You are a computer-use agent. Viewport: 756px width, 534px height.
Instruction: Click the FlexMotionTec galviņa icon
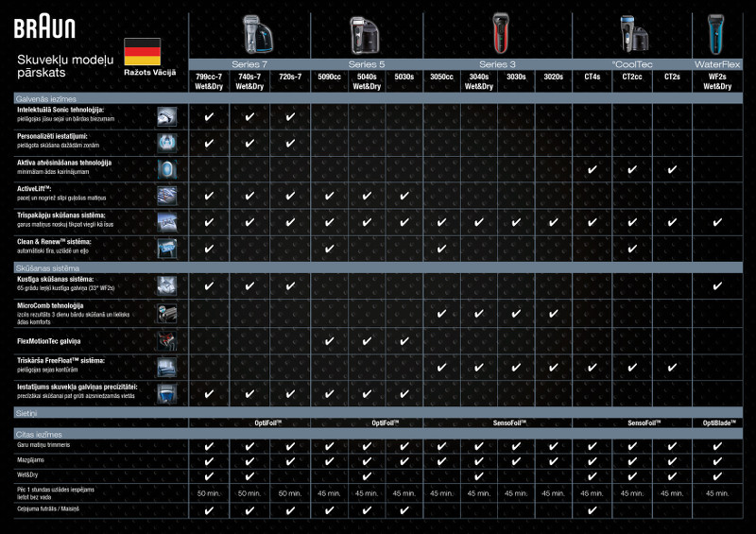click(167, 341)
